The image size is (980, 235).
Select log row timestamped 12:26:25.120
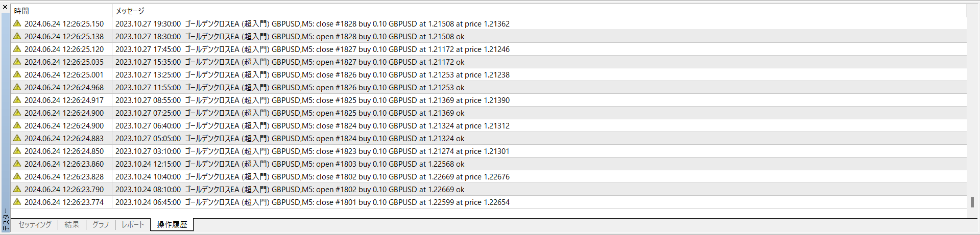[x=64, y=49]
